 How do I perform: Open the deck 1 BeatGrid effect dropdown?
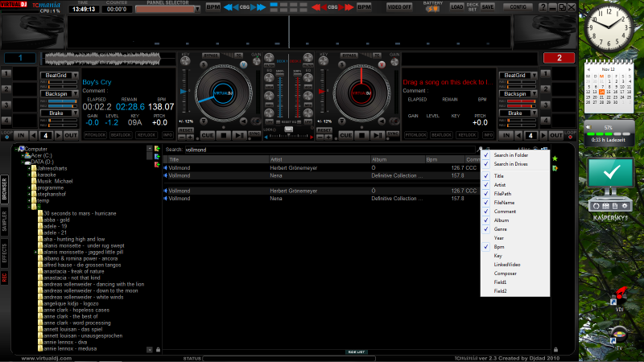click(75, 76)
